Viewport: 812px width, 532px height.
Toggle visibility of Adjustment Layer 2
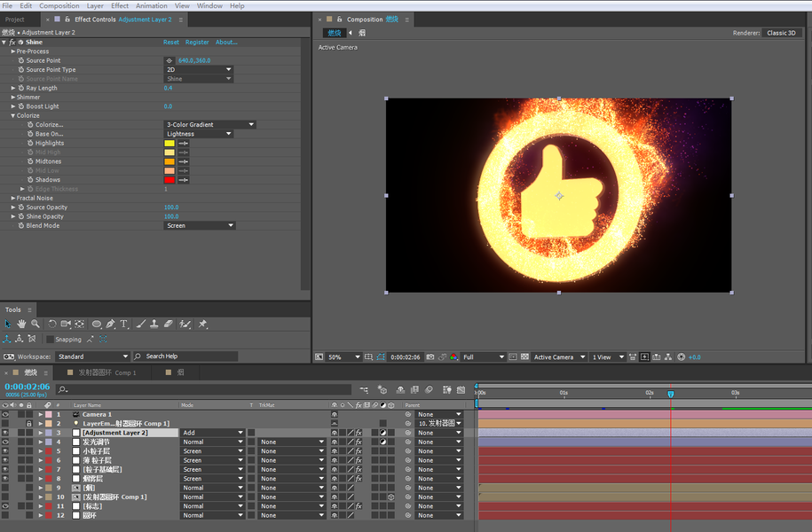tap(5, 433)
